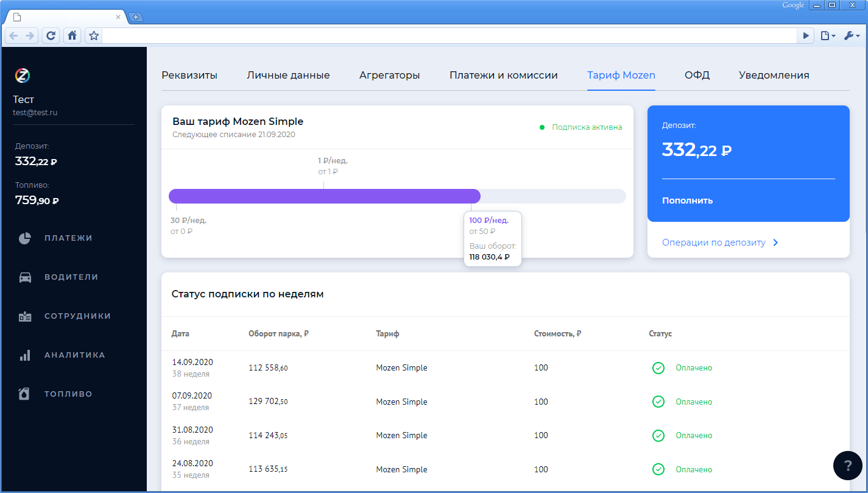Open ПЛАТЕЖИ sidebar menu item
The image size is (868, 493).
click(68, 238)
